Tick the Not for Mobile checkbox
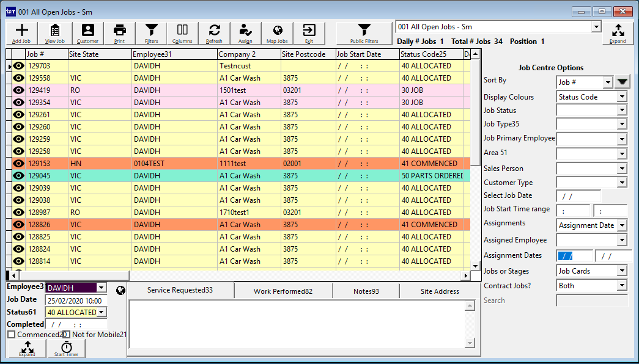639x364 pixels. click(66, 335)
